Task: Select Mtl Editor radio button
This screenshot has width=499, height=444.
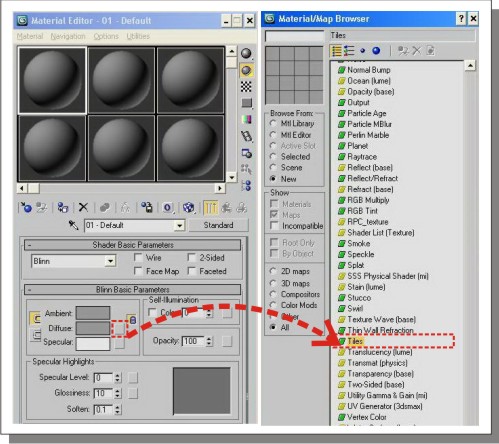Action: coord(273,135)
